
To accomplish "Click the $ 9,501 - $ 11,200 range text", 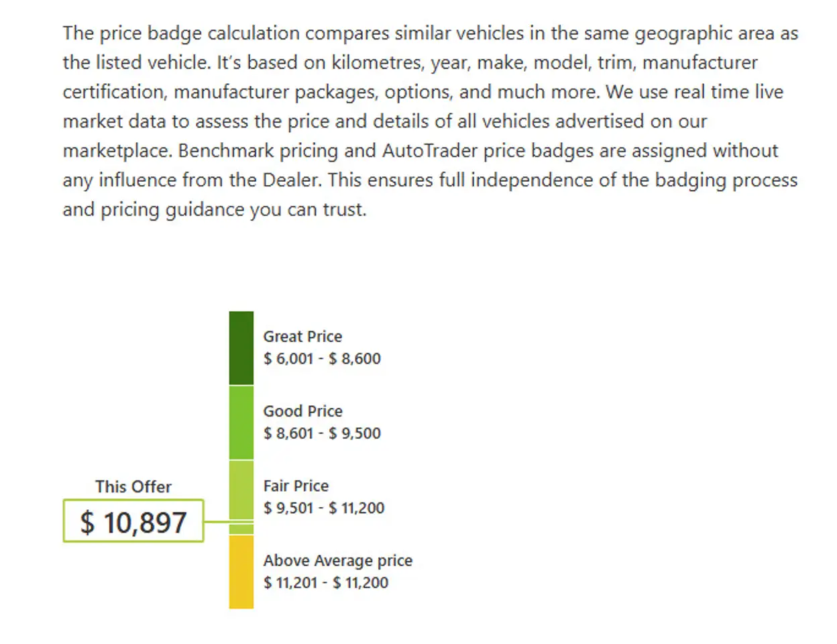I will point(324,508).
